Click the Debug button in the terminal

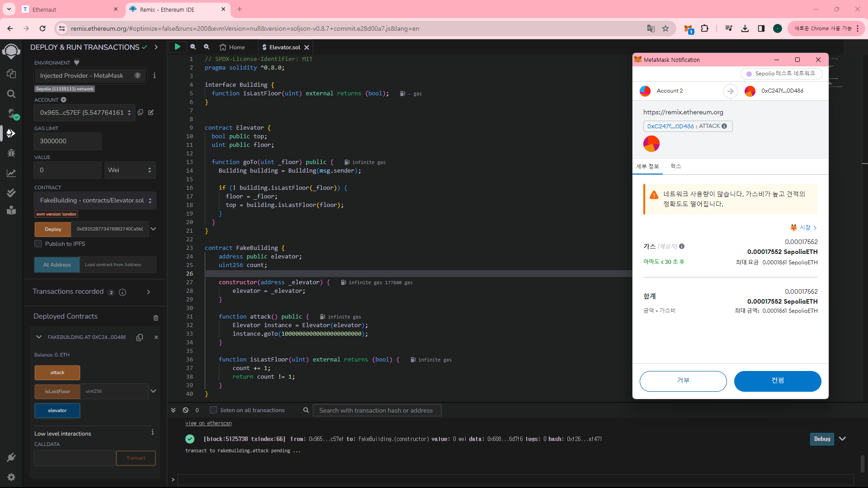point(822,439)
